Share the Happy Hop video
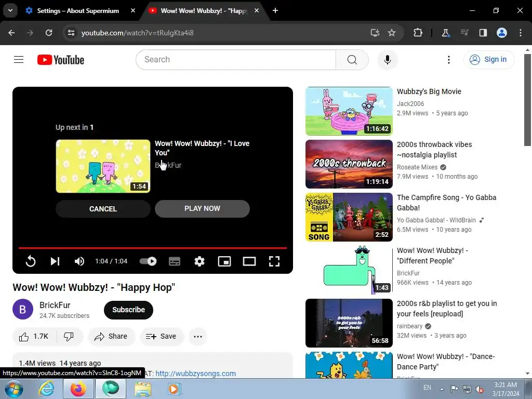 point(111,336)
